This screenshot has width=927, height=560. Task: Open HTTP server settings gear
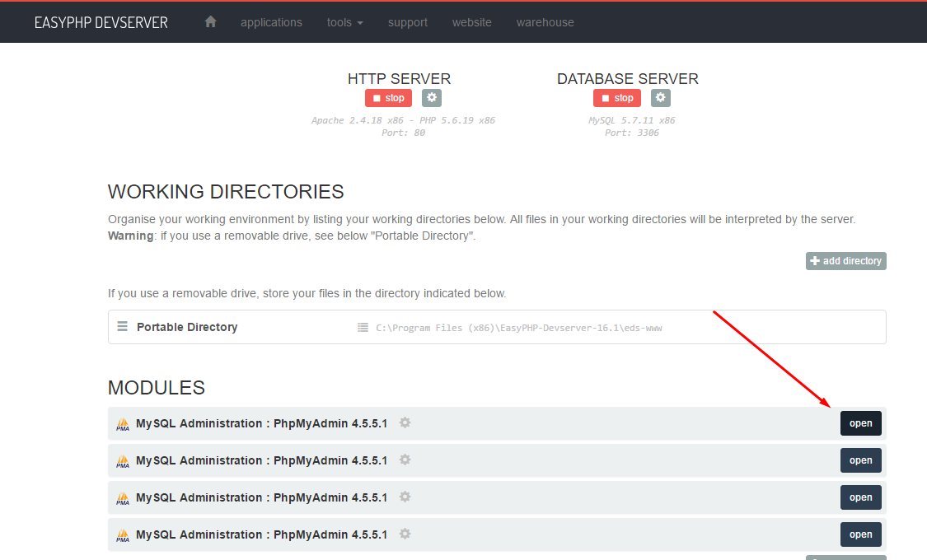(432, 97)
